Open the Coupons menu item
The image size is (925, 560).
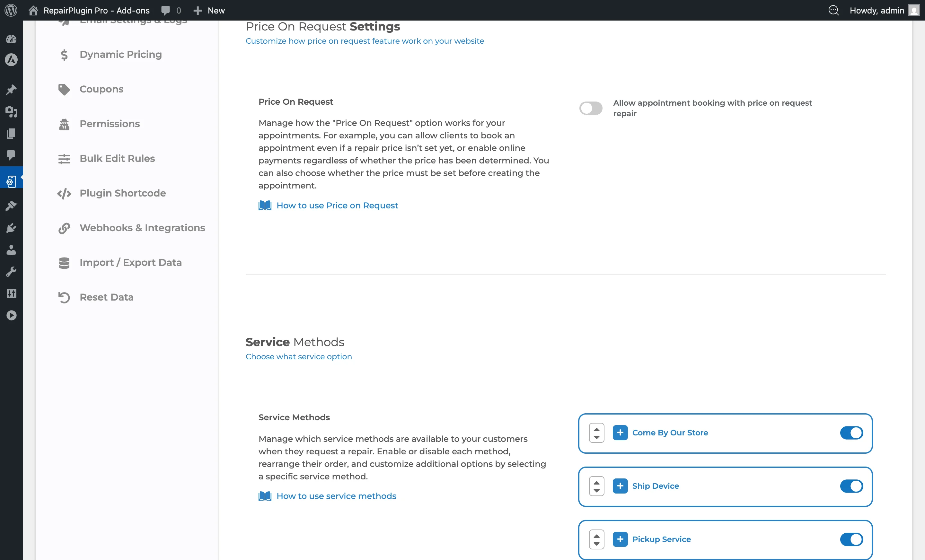click(101, 89)
